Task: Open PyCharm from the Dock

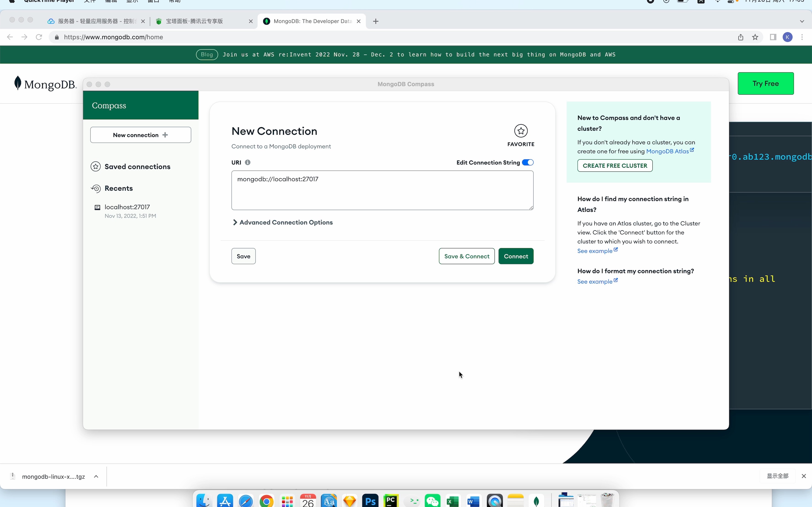Action: [x=391, y=501]
